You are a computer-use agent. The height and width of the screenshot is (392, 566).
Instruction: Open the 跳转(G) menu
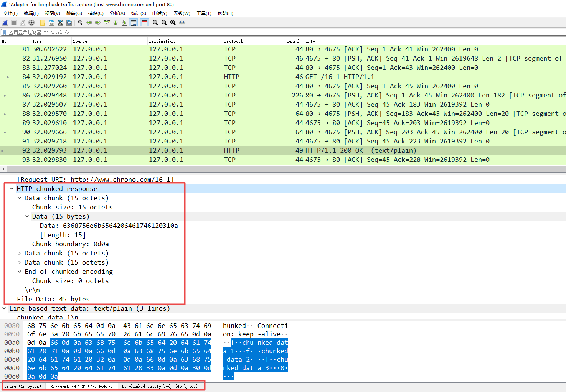point(74,13)
